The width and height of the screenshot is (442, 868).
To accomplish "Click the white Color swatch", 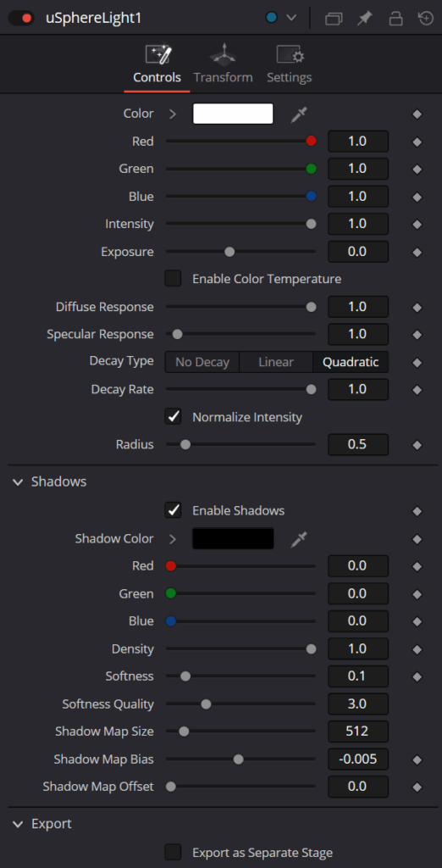I will point(233,114).
